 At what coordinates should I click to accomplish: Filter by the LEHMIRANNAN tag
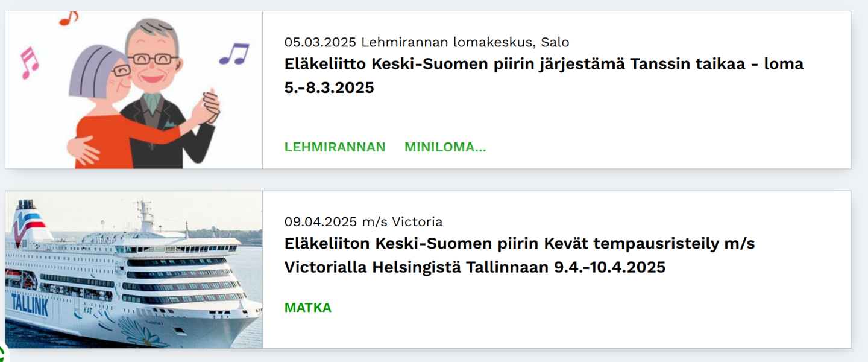335,147
